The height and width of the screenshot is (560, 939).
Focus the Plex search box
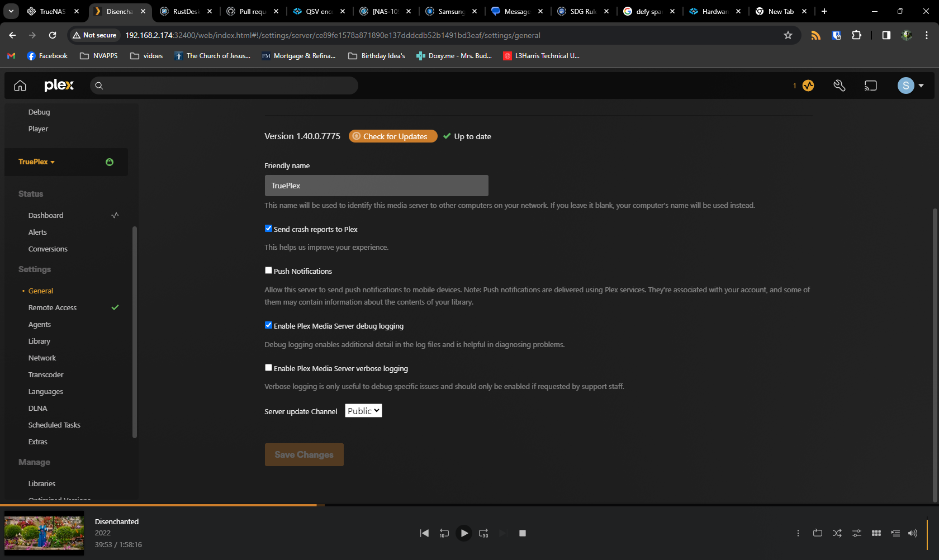pos(224,86)
